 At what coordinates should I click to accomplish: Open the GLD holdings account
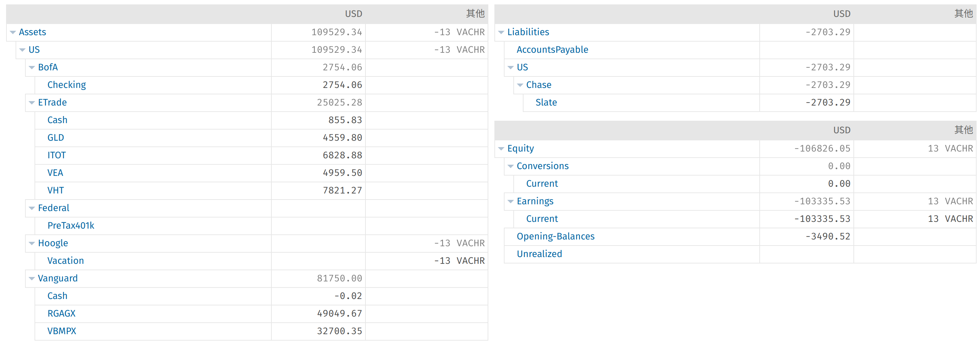[55, 138]
